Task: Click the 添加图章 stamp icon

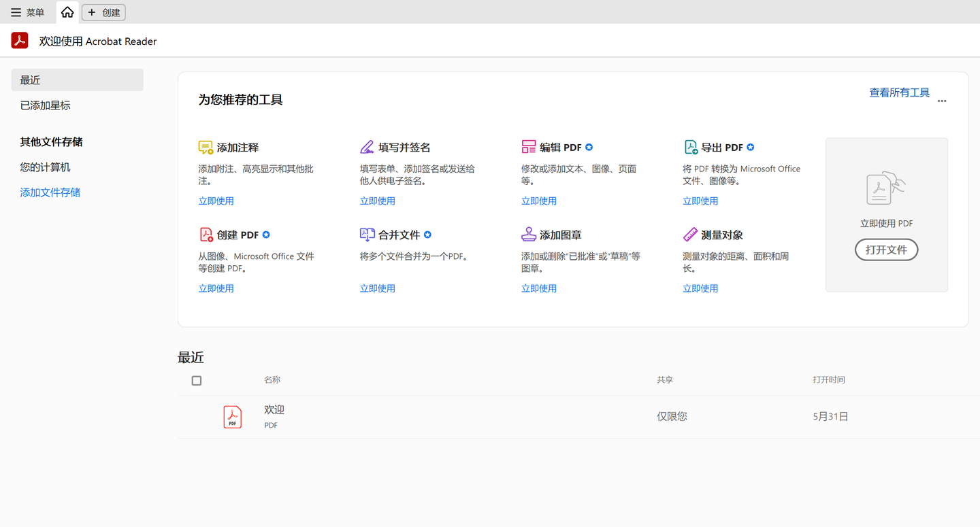Action: click(529, 235)
